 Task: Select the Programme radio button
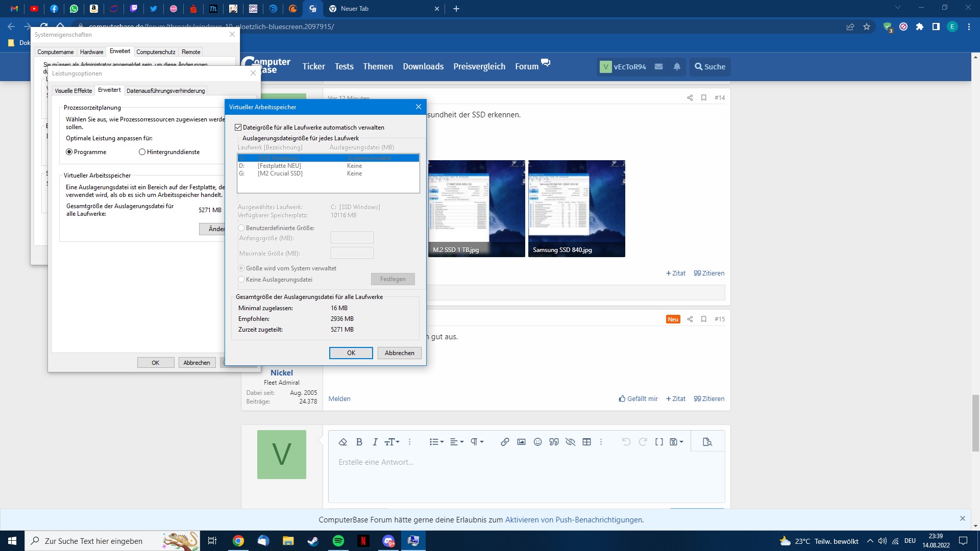(x=69, y=152)
